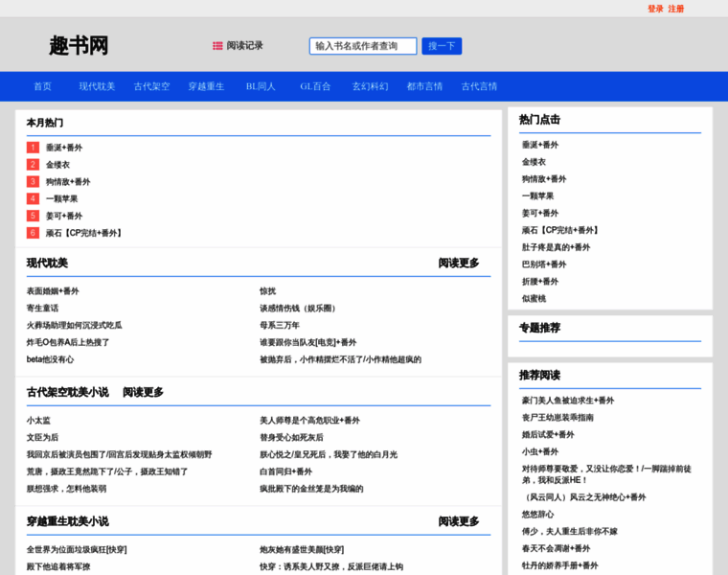Click the 搜一下 search button
This screenshot has width=728, height=575.
[442, 46]
